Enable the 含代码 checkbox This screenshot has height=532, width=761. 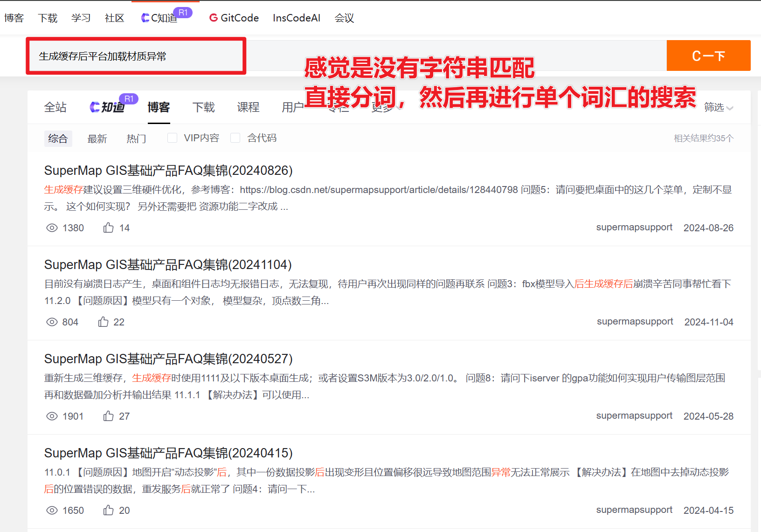(x=235, y=138)
